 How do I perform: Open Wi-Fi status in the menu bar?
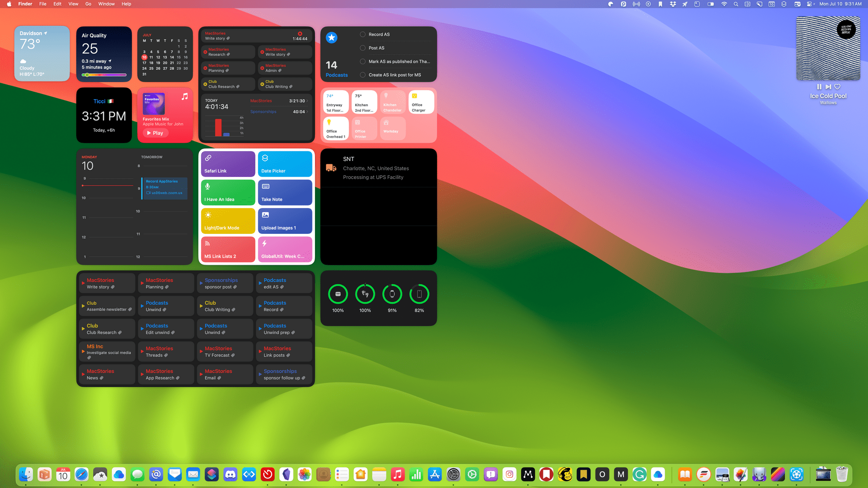(x=724, y=4)
